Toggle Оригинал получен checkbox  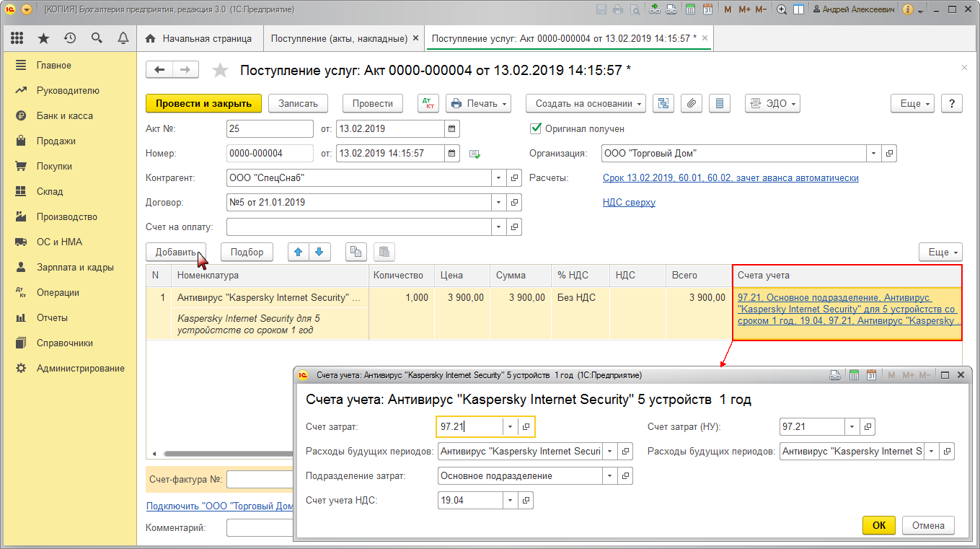(536, 128)
